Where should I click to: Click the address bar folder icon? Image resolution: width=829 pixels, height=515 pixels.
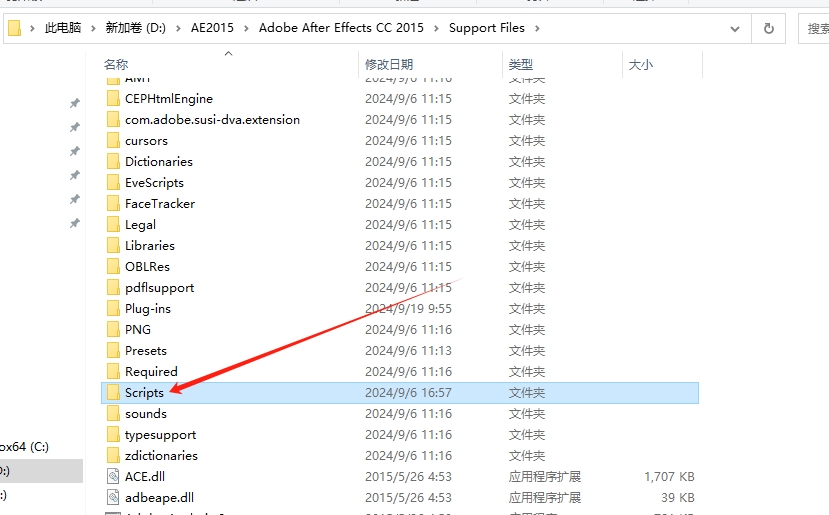coord(15,28)
